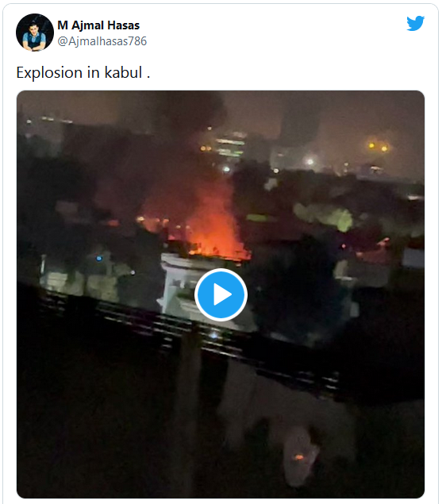Viewport: 446px width, 504px height.
Task: Click the bright white light near skyline
Action: tap(310, 162)
